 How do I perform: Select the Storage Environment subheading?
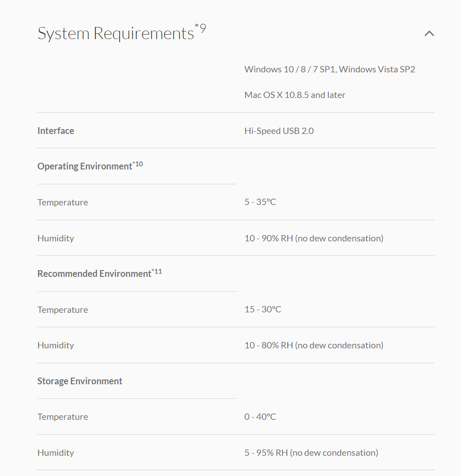[x=80, y=381]
